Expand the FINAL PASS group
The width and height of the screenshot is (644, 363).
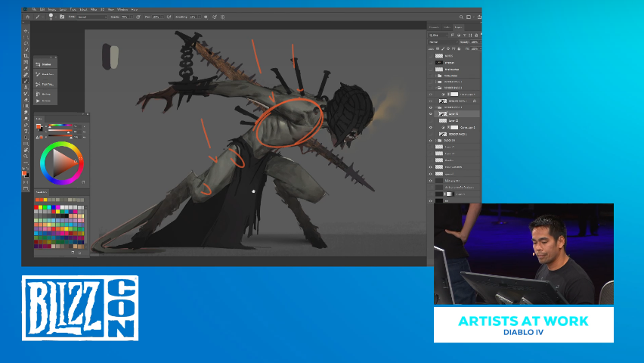[x=436, y=76]
